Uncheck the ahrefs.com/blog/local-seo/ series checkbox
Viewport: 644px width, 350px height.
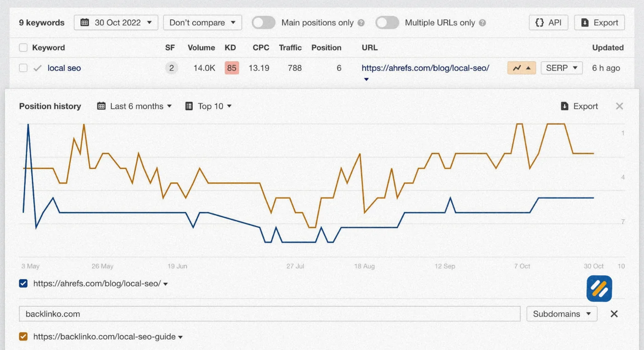(23, 284)
